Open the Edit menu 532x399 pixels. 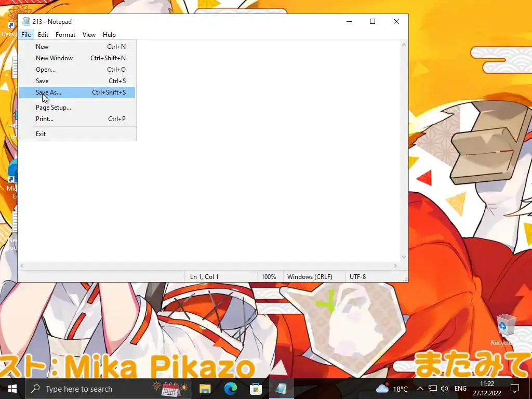[x=43, y=35]
